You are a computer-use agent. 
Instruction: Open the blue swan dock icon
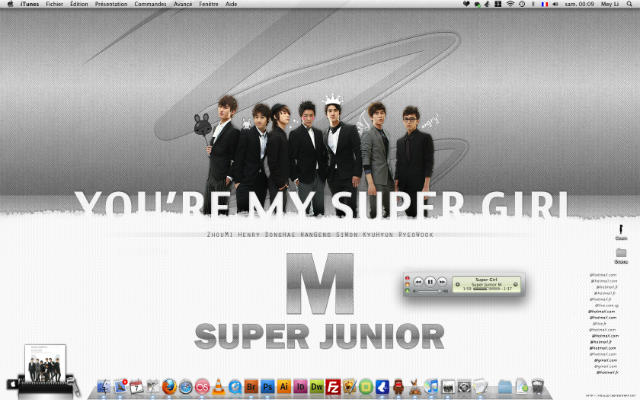point(382,386)
